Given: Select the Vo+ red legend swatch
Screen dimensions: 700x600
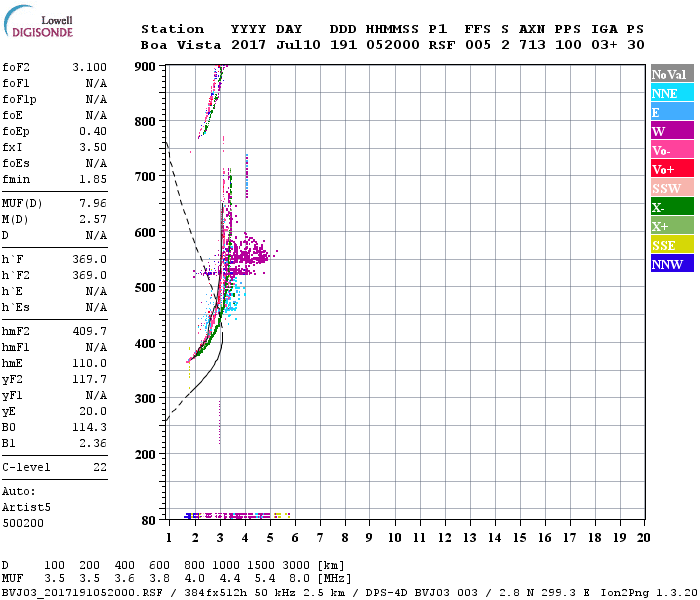Looking at the screenshot, I should click(671, 169).
